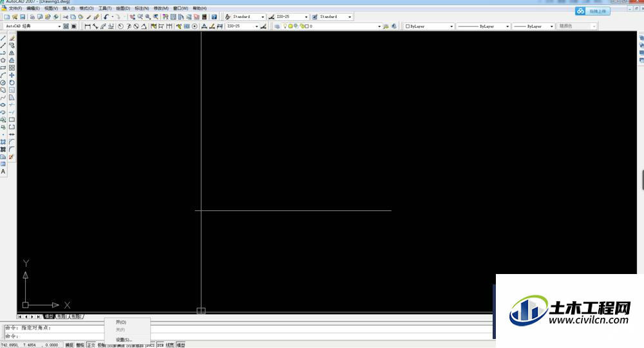
Task: Toggle 栅格 grid display in status bar
Action: tap(80, 345)
